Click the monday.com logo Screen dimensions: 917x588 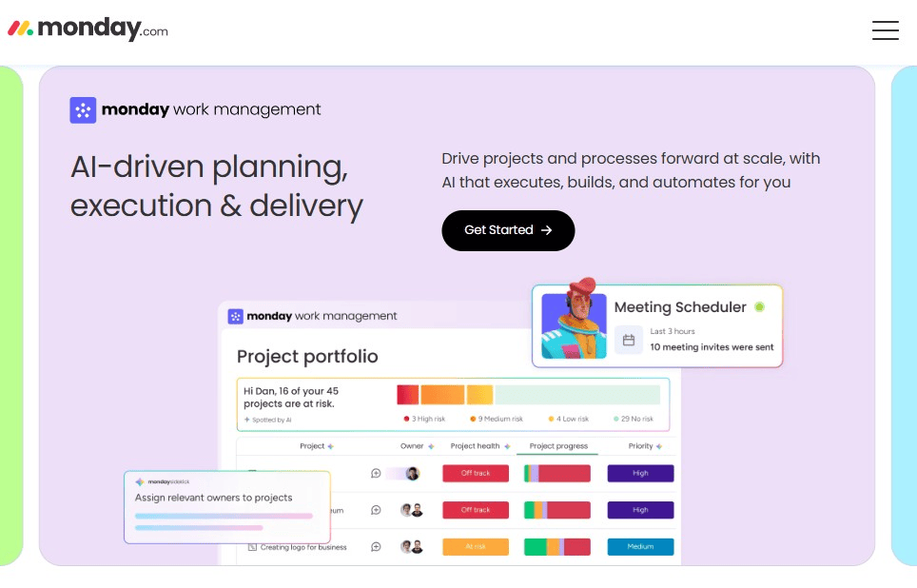click(x=88, y=29)
